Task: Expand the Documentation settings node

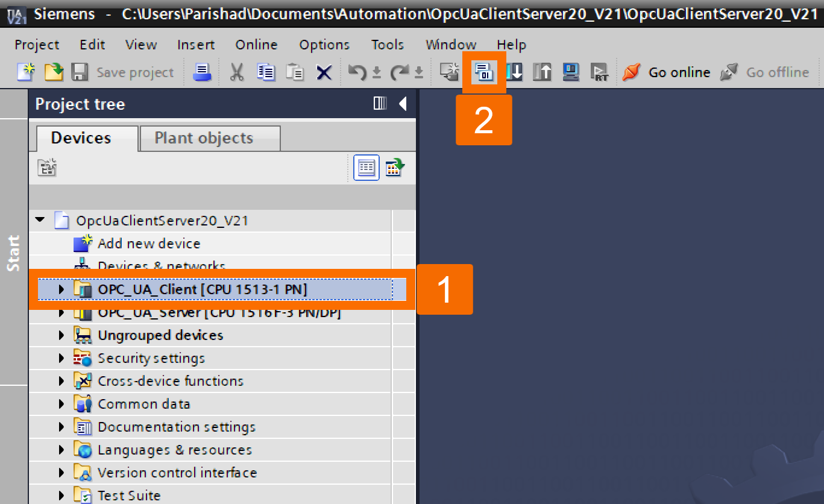Action: pos(61,427)
